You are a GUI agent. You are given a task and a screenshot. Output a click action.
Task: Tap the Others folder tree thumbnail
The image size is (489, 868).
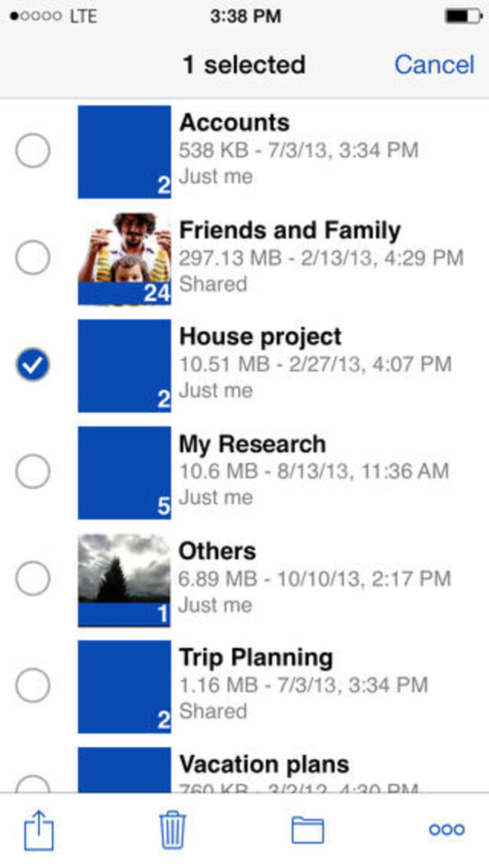point(125,580)
